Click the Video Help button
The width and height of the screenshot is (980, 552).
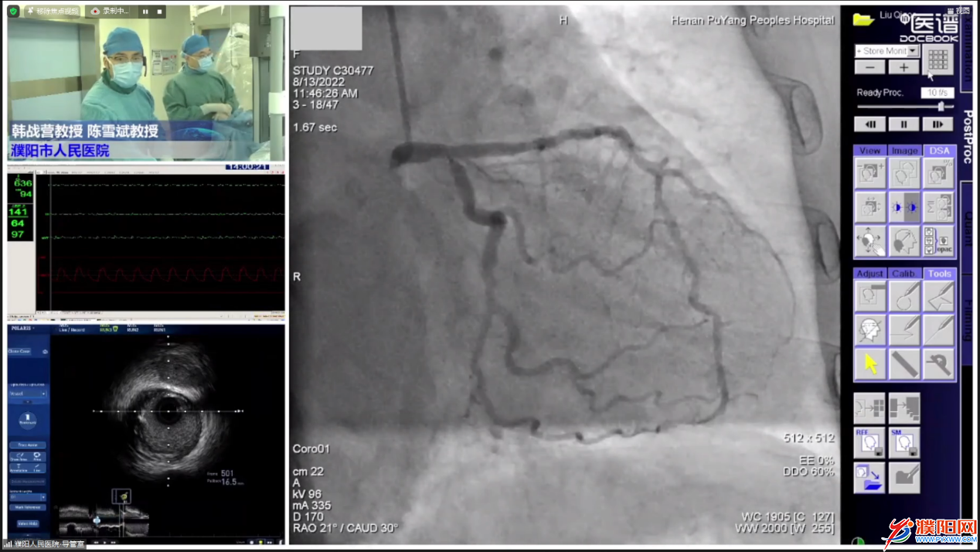(x=27, y=523)
